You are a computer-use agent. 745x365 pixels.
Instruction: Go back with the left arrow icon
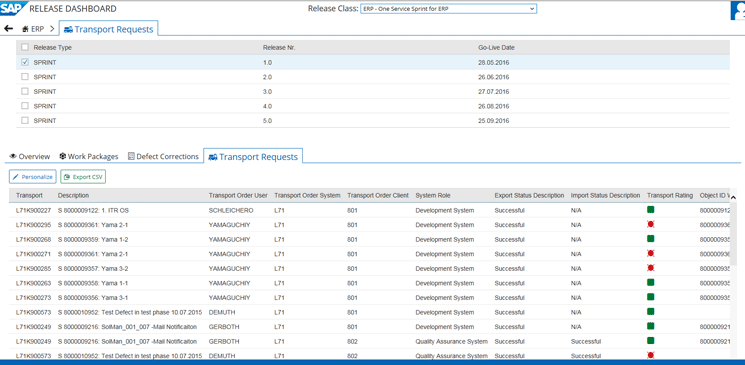(8, 29)
